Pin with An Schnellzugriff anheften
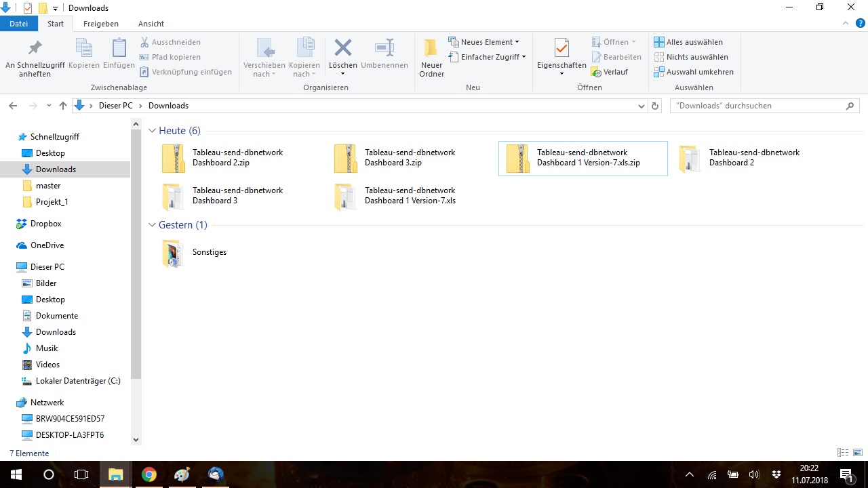868x488 pixels. (35, 57)
